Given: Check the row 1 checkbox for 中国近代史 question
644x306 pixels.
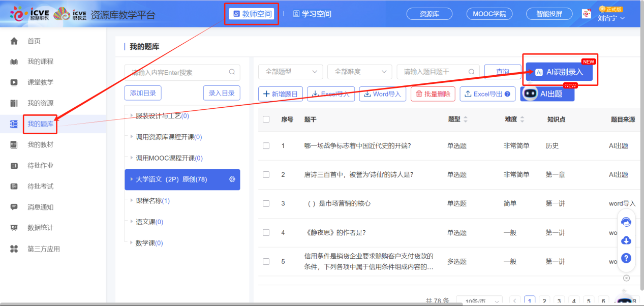Looking at the screenshot, I should coord(266,146).
